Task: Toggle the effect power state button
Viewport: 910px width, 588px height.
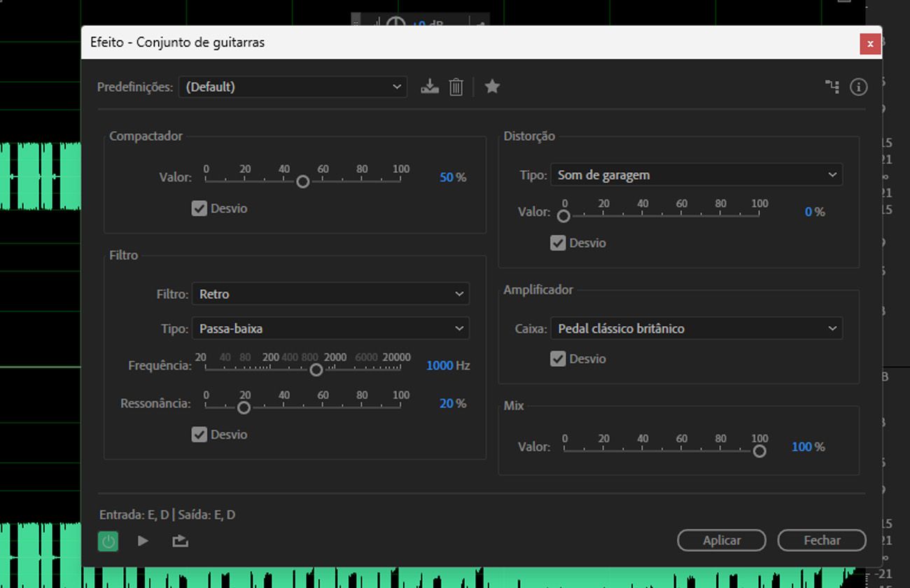Action: click(x=108, y=540)
